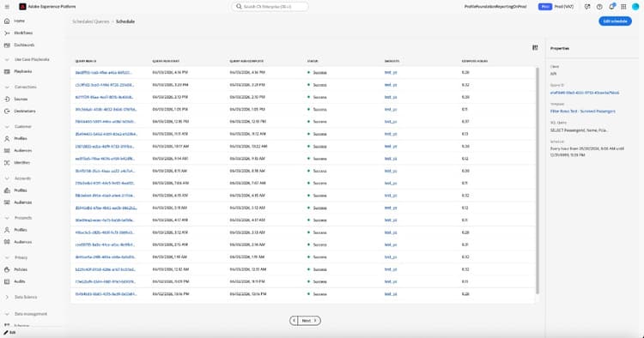
Task: Click the SQL Query text in Properties
Action: coord(579,130)
